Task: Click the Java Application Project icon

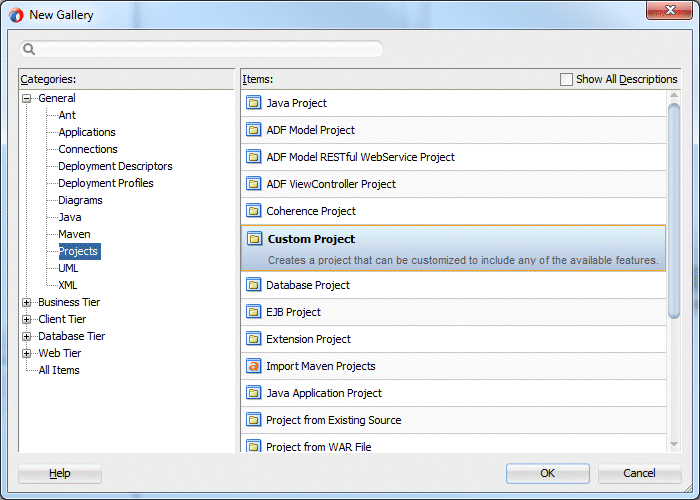Action: point(254,393)
